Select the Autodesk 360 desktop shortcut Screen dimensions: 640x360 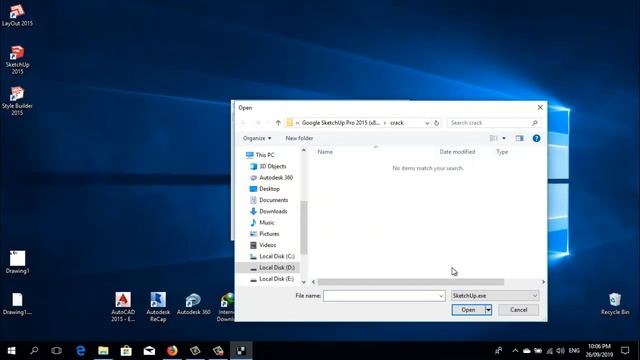[x=193, y=304]
